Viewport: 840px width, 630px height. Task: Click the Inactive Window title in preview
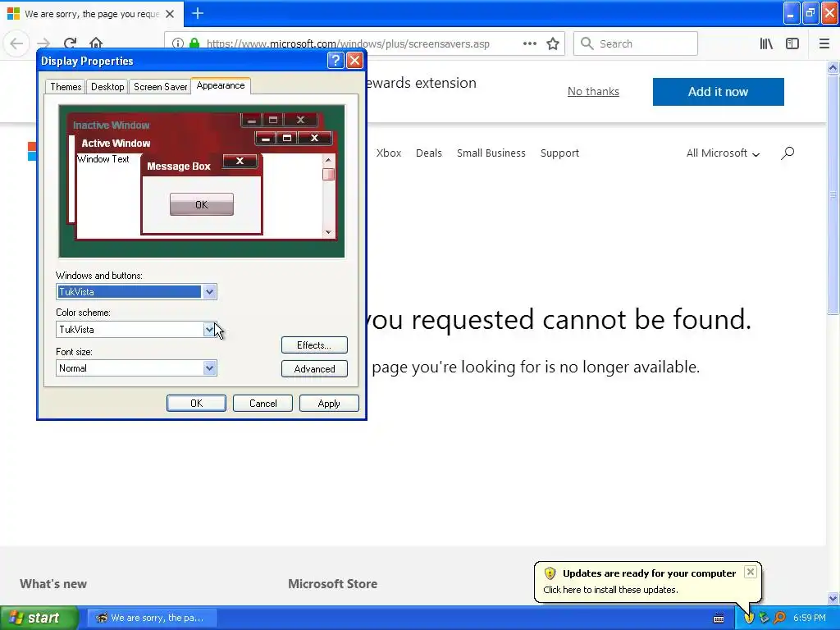pos(111,126)
